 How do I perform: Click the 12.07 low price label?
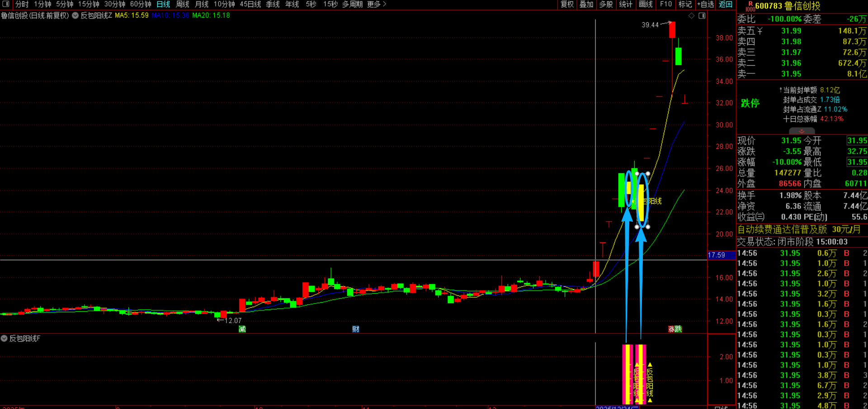click(233, 320)
